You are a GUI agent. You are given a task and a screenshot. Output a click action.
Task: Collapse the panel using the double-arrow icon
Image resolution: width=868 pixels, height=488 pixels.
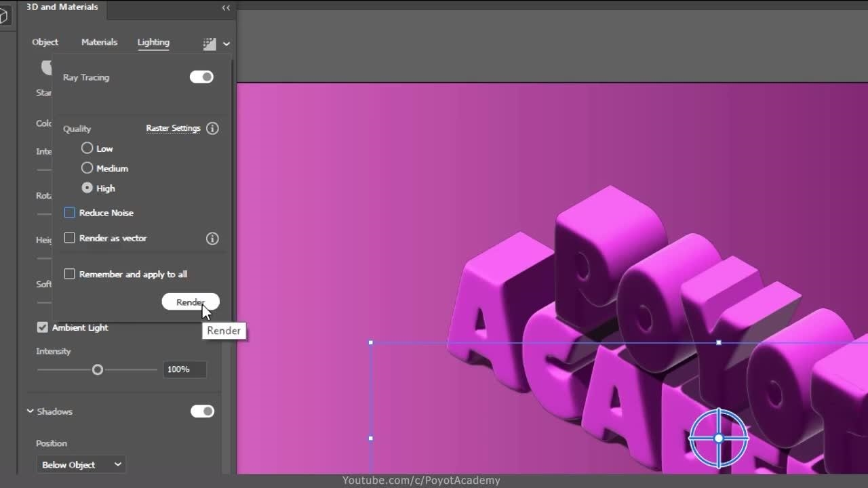[226, 7]
